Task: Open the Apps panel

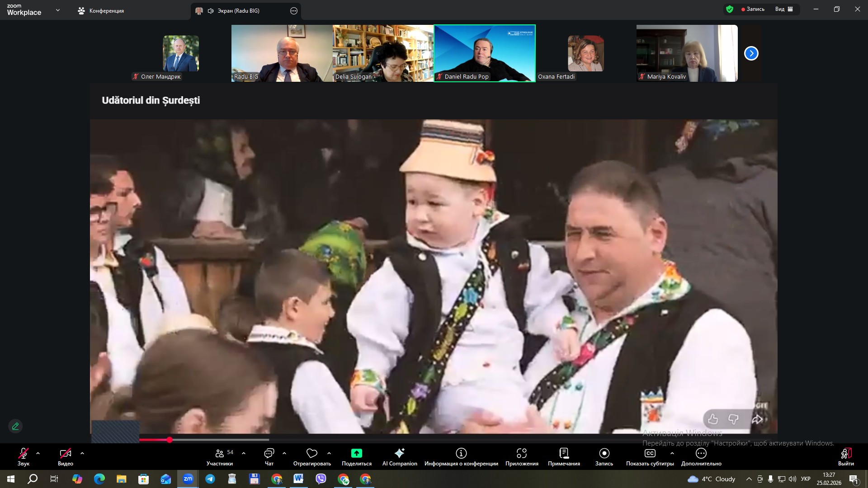Action: point(522,456)
